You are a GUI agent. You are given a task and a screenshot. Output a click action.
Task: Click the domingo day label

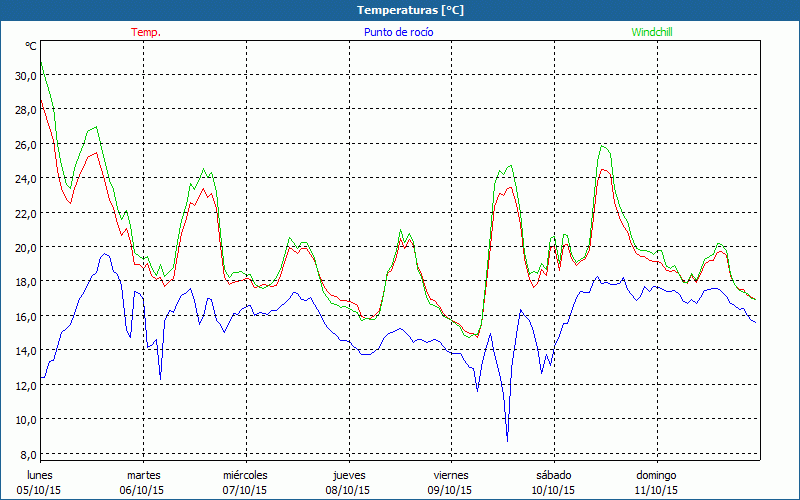pos(656,475)
